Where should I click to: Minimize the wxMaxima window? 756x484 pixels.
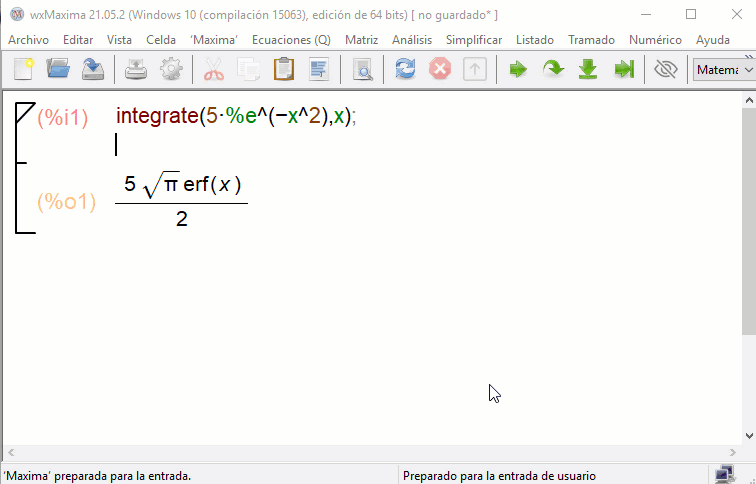[646, 14]
